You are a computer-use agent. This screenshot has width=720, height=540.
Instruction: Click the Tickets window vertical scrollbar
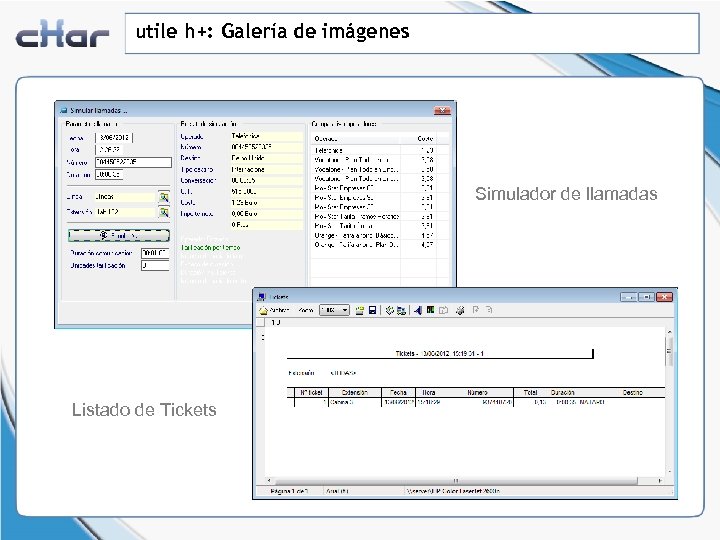coord(669,402)
